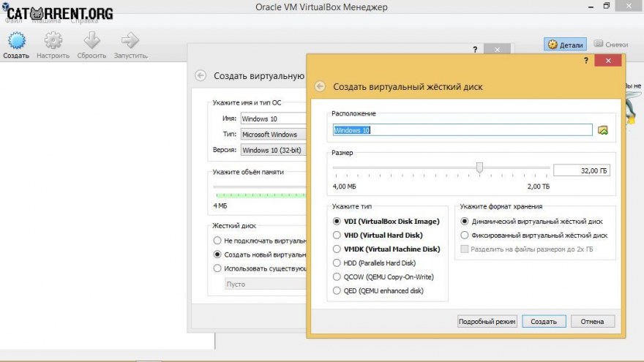Click the 32,00 ГБ size field
The width and height of the screenshot is (644, 362).
pos(582,170)
